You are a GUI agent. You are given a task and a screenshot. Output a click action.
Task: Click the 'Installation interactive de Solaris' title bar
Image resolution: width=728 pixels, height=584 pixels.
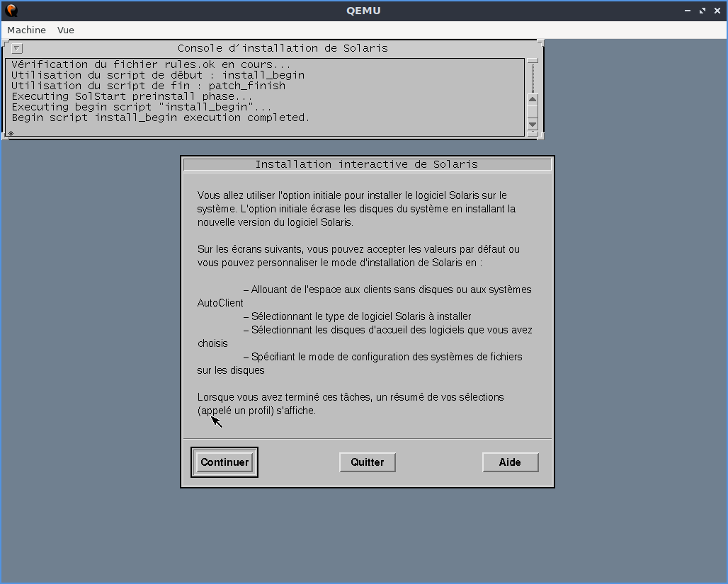367,164
